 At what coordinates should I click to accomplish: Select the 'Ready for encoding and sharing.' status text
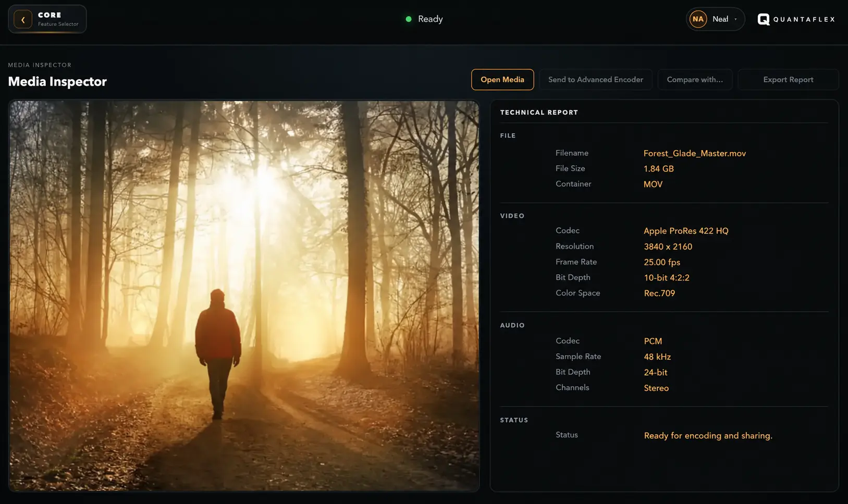pos(708,436)
